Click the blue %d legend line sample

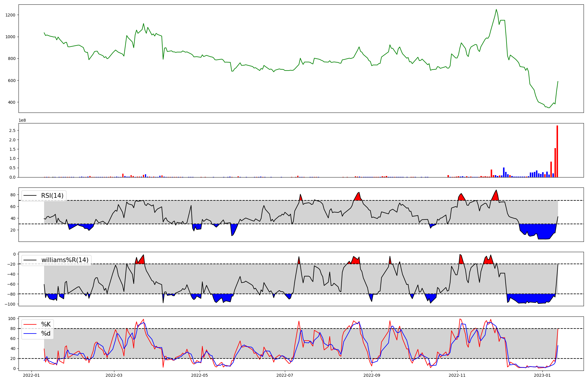pos(30,334)
